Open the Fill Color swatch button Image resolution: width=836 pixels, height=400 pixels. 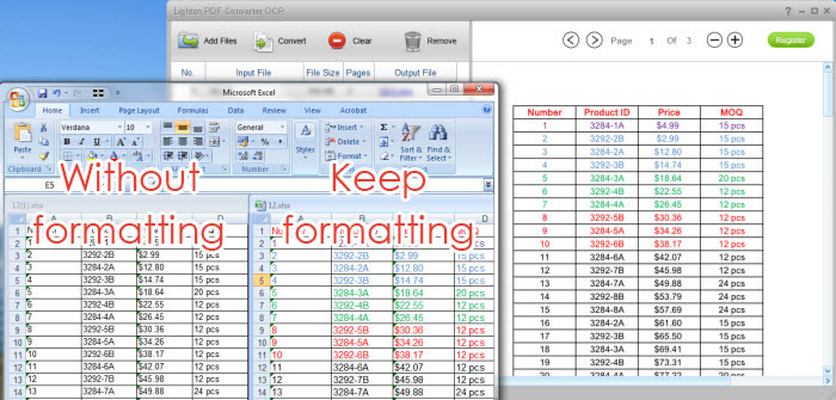(92, 156)
